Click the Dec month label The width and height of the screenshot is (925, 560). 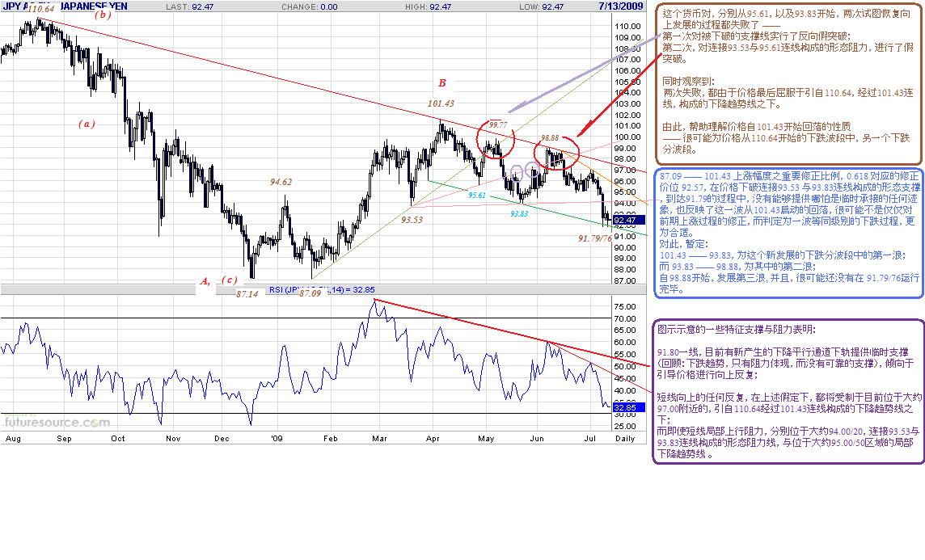point(222,439)
